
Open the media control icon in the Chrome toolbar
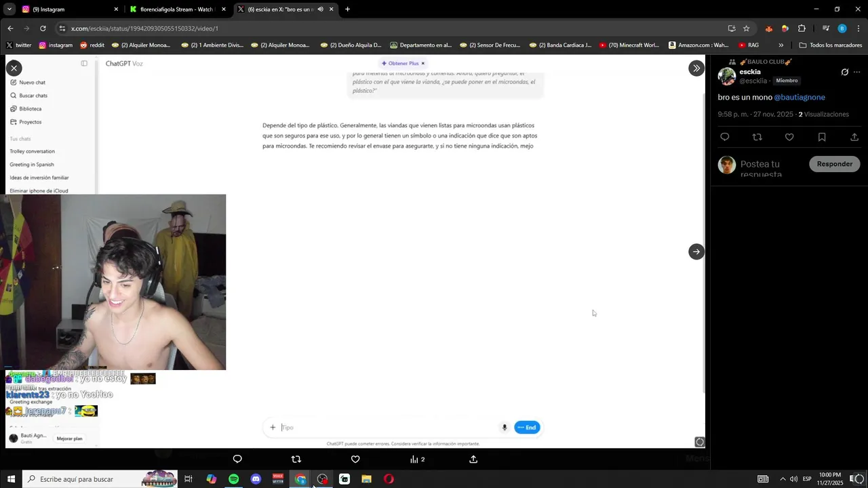tap(825, 28)
